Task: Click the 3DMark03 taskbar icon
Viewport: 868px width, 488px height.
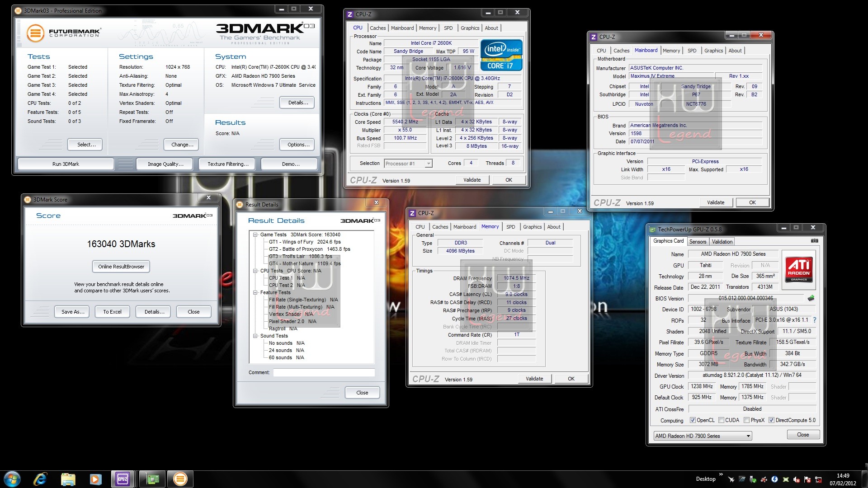Action: tap(180, 479)
